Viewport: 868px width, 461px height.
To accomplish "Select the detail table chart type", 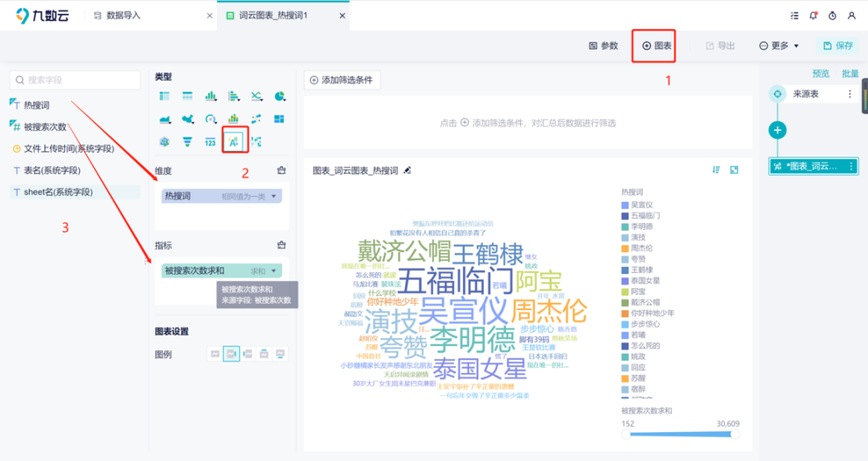I will coord(165,96).
